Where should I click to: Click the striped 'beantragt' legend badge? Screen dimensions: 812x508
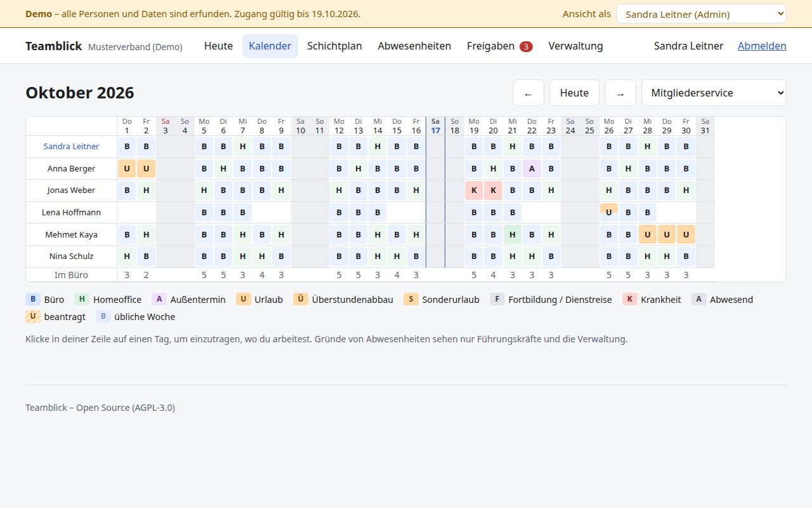click(33, 316)
